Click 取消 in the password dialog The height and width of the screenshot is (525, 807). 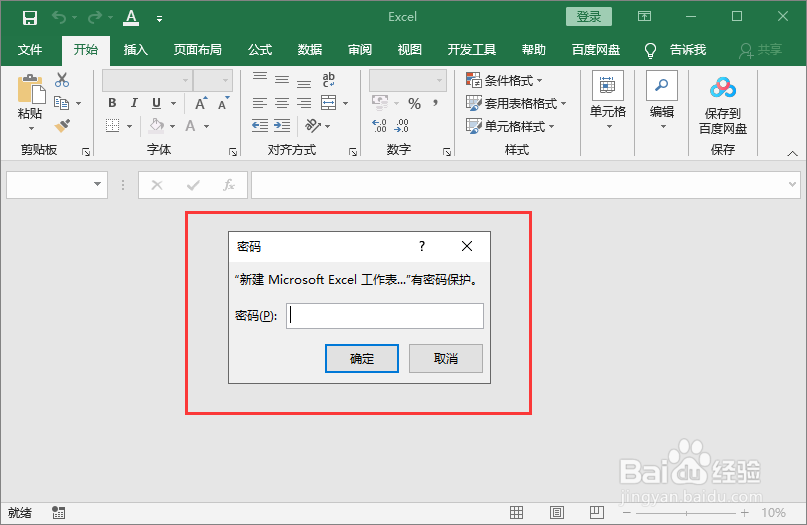(446, 358)
